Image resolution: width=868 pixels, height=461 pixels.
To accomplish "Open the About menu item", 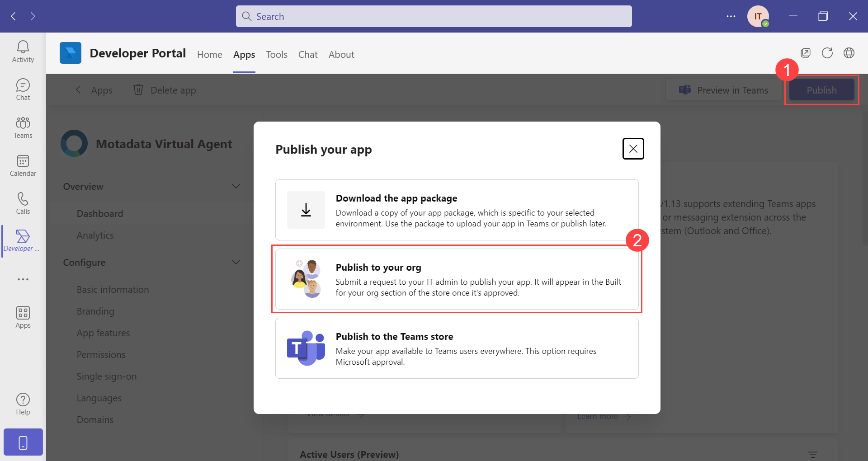I will click(341, 54).
